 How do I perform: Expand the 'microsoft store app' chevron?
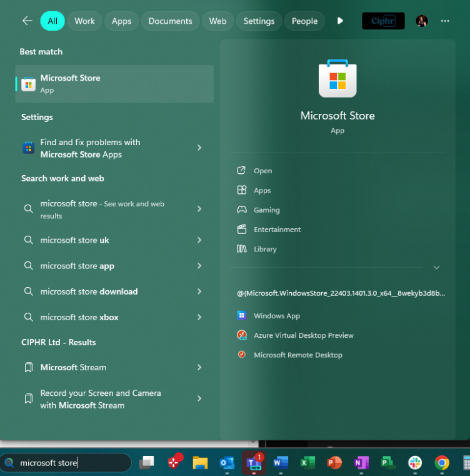(x=199, y=266)
